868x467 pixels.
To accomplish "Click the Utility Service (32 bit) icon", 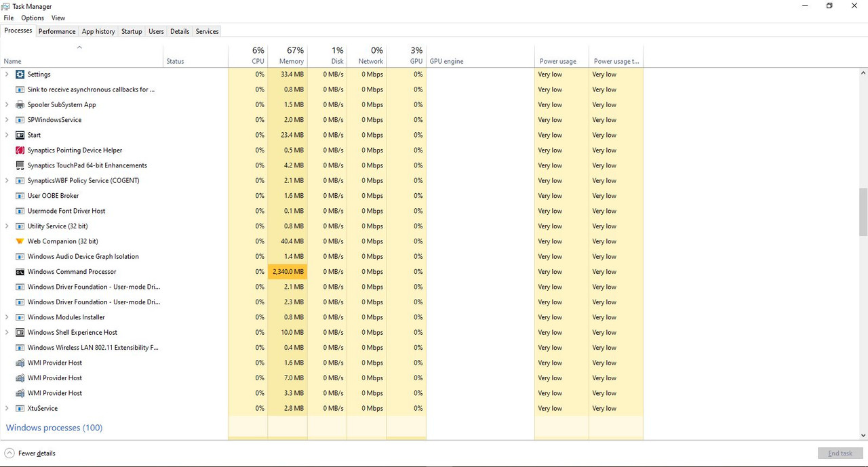I will point(20,226).
